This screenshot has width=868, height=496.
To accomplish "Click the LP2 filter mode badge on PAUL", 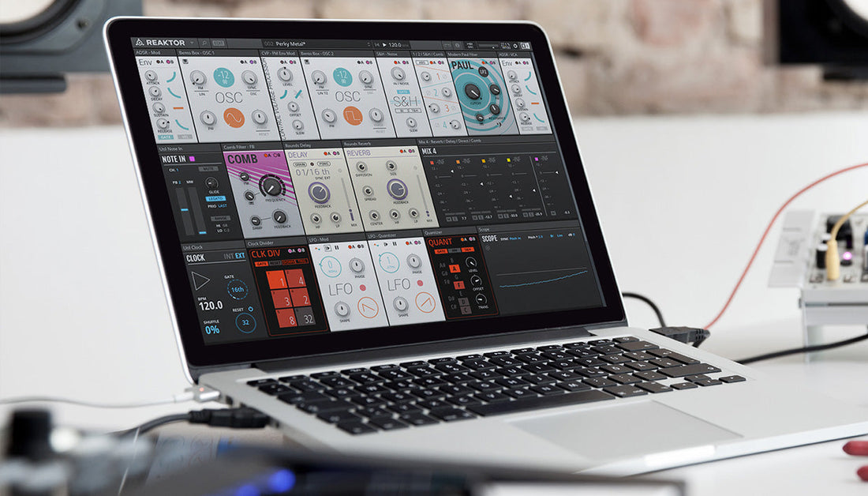I will tap(483, 72).
